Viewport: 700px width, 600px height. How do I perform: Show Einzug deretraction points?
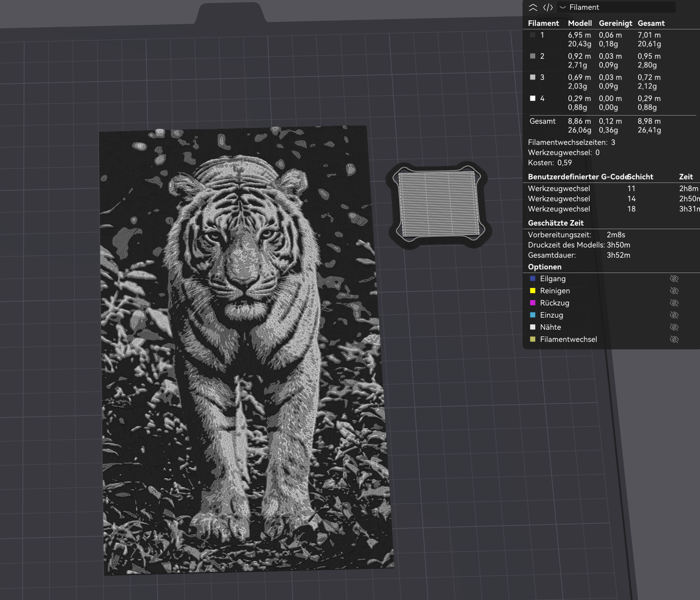pos(674,315)
